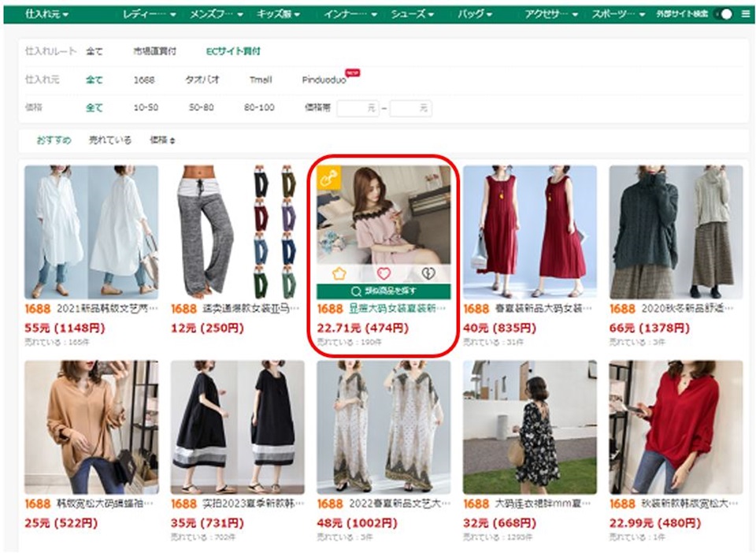Toggle the 外部サイト検索 switch

tap(724, 14)
